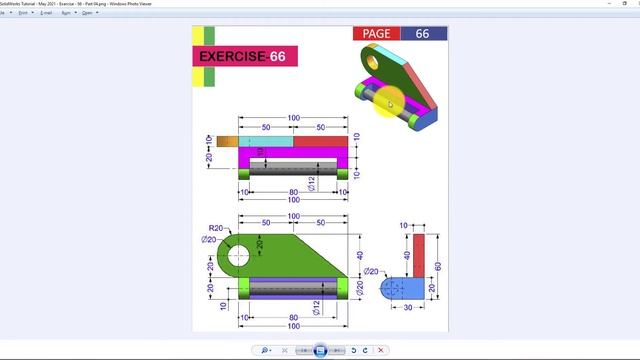
Task: Open the Open menu in toolbar
Action: 87,13
